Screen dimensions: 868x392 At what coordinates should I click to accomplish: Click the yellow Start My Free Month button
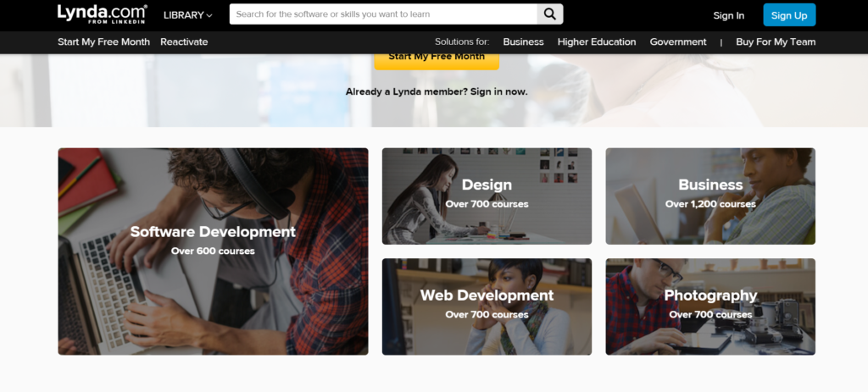click(x=437, y=59)
